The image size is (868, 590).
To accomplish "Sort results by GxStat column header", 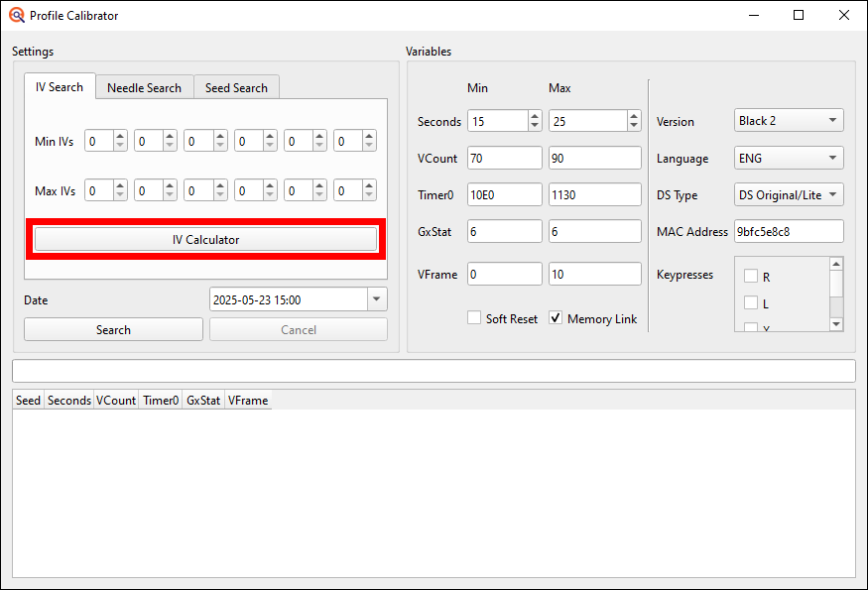I will point(203,401).
